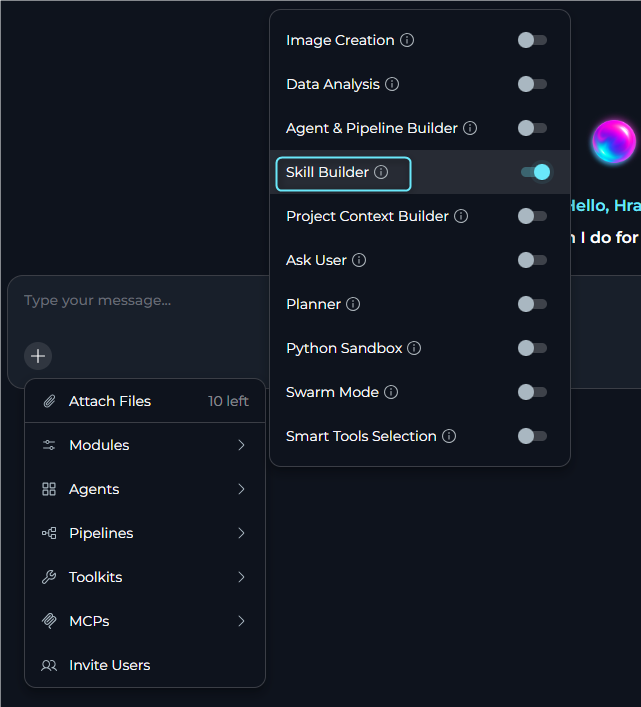The width and height of the screenshot is (641, 707).
Task: Click the icon beside MCPs
Action: point(49,621)
